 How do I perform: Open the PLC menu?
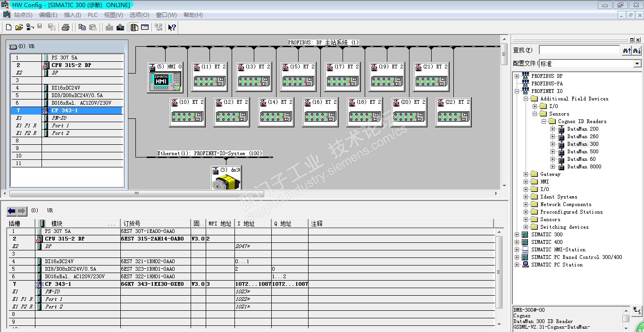point(92,15)
